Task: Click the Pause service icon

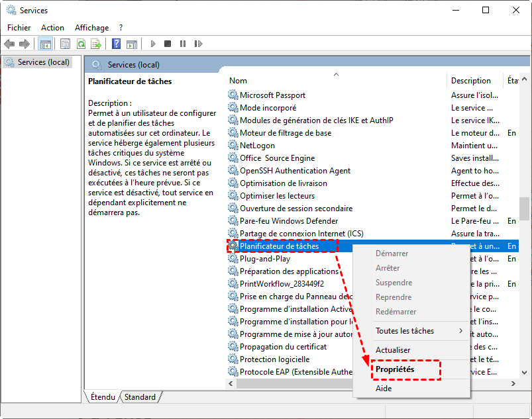Action: (183, 44)
